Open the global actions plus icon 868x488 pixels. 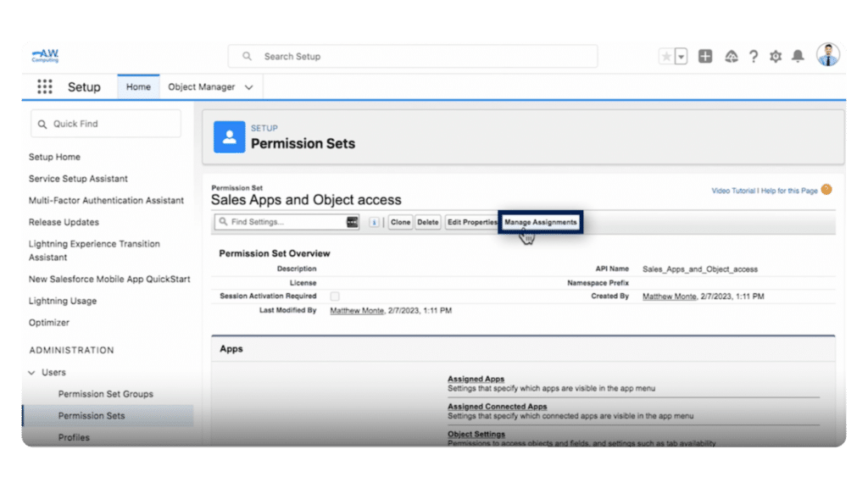(704, 56)
